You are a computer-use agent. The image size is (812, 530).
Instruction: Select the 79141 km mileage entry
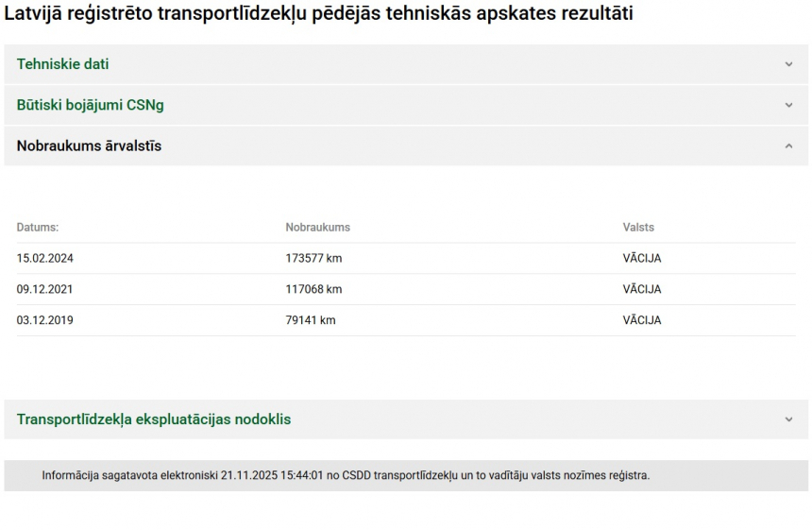311,320
